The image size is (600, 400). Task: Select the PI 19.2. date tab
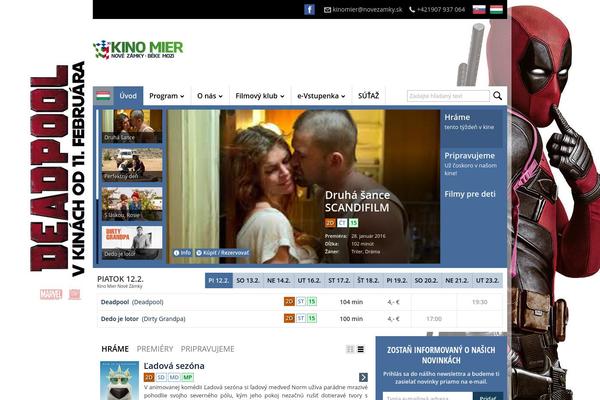(x=396, y=281)
